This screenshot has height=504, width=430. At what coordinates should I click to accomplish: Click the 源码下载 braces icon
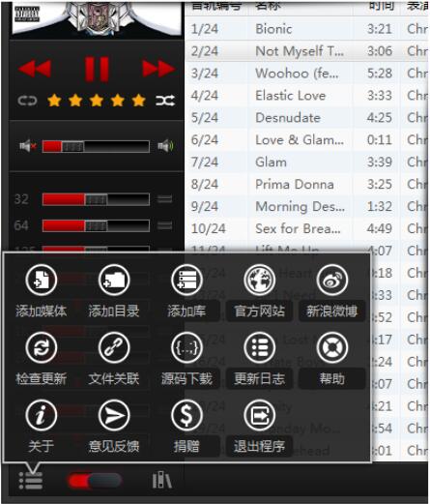[x=186, y=347]
